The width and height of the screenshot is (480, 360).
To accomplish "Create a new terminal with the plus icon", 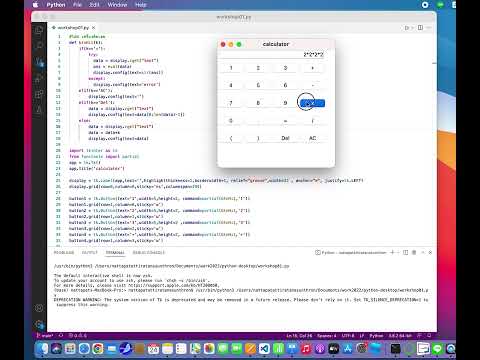I will coord(392,252).
